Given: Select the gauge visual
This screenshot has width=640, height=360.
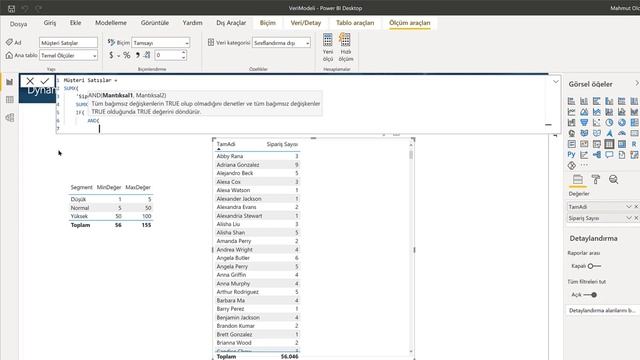Looking at the screenshot, I should tap(622, 133).
